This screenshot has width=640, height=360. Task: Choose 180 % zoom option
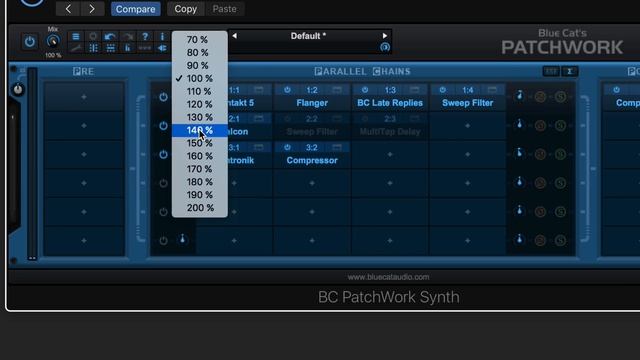[200, 182]
